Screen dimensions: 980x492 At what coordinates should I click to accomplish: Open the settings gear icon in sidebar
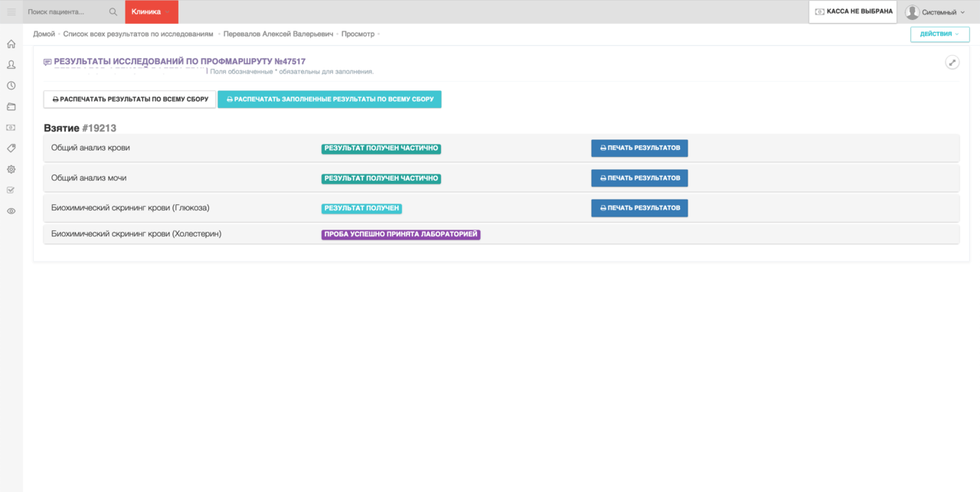[11, 169]
